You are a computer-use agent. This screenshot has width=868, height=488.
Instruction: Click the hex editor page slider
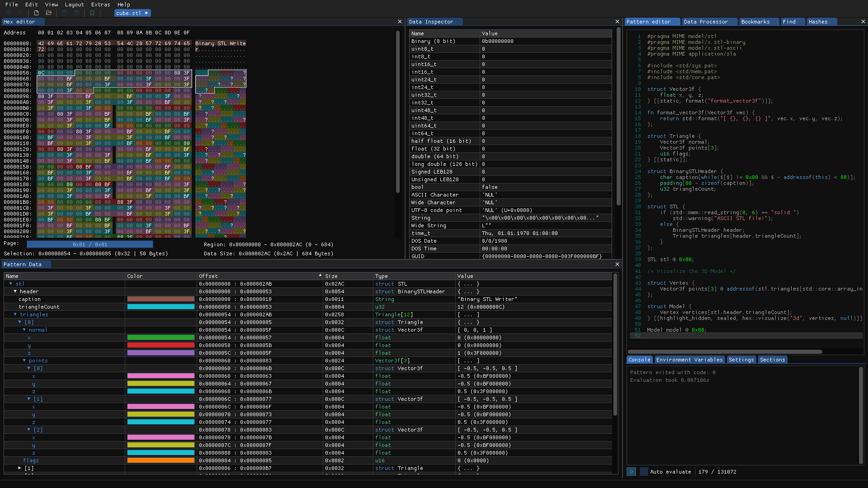pyautogui.click(x=90, y=244)
